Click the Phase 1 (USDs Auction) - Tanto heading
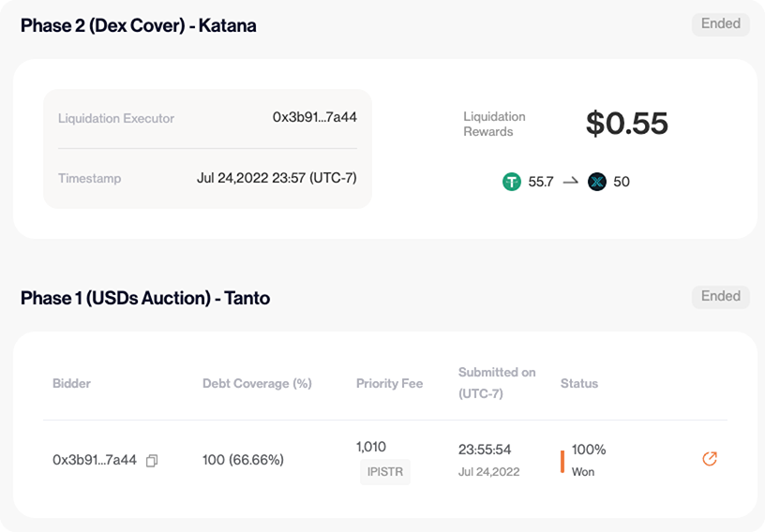The height and width of the screenshot is (532, 765). [145, 298]
